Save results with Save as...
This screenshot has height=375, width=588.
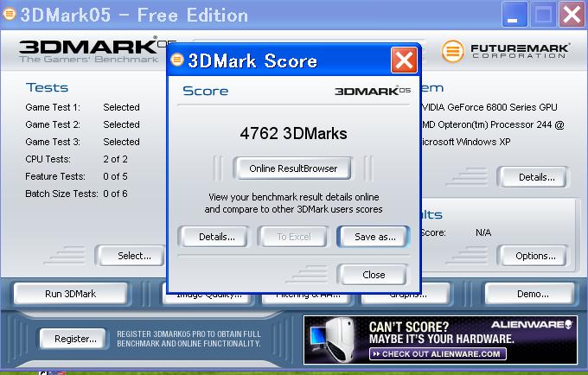pos(374,237)
